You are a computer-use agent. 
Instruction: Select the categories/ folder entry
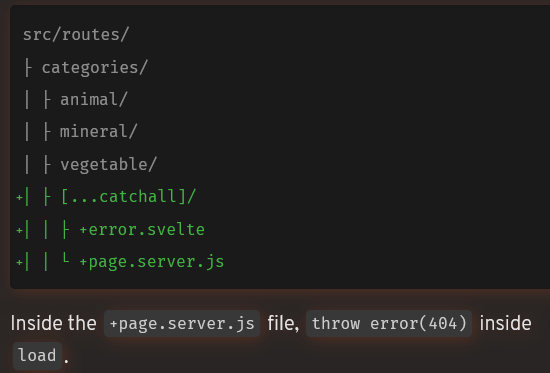(x=95, y=67)
